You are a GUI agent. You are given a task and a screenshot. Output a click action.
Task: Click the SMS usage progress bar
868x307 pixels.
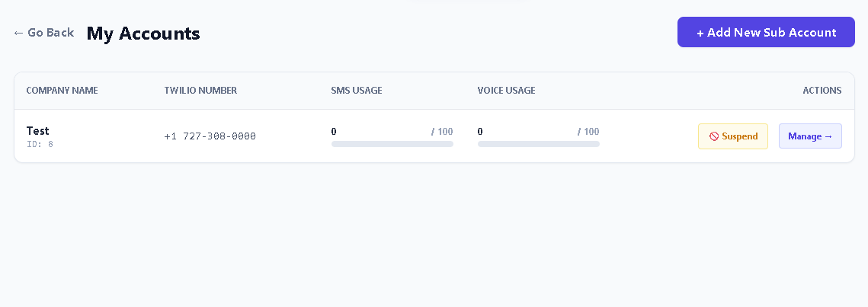[392, 144]
